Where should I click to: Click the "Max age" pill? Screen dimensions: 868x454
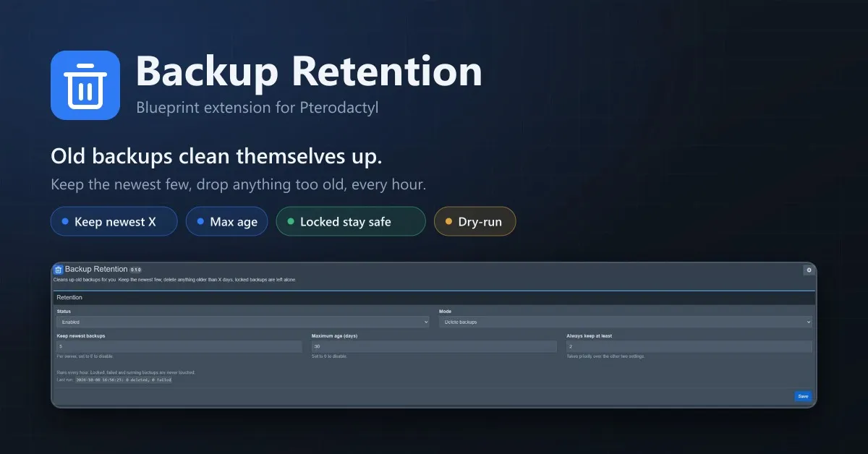[x=226, y=221]
